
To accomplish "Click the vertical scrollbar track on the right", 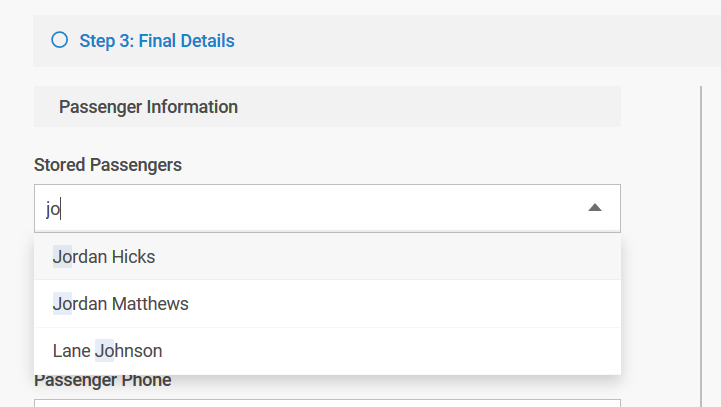I will point(701,246).
